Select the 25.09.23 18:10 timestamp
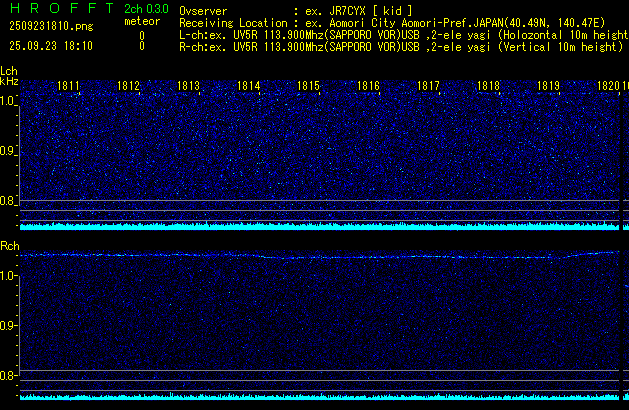The image size is (629, 410). point(49,46)
